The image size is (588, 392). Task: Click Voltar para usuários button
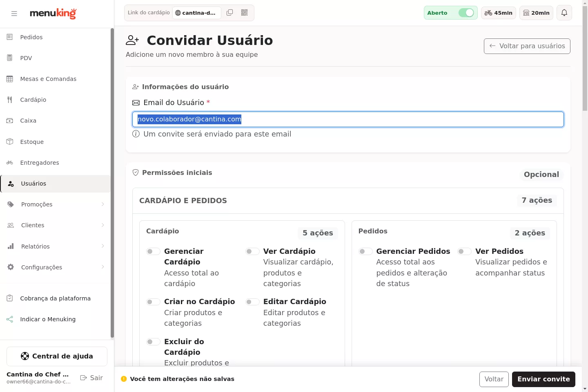tap(527, 46)
